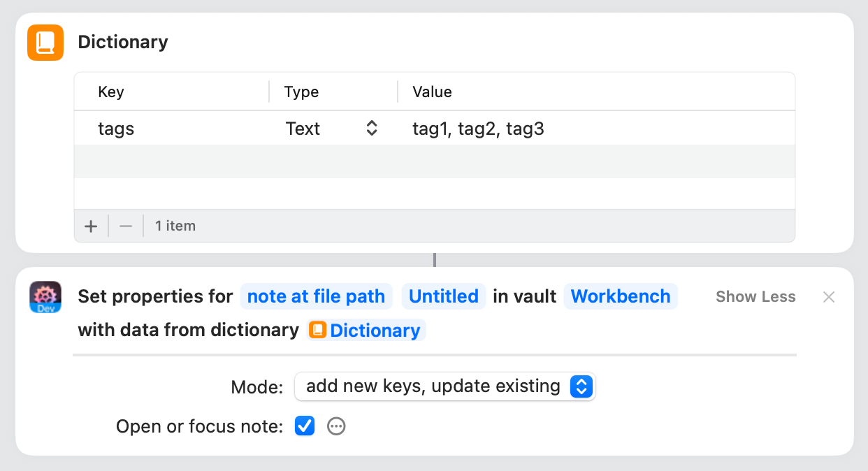
Task: Open the note at file path parameter
Action: [316, 297]
